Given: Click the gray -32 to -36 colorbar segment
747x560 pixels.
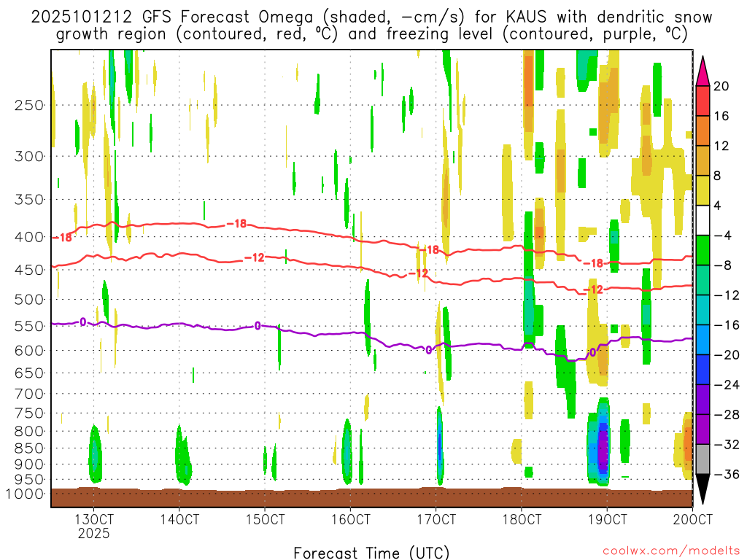Looking at the screenshot, I should click(x=703, y=459).
